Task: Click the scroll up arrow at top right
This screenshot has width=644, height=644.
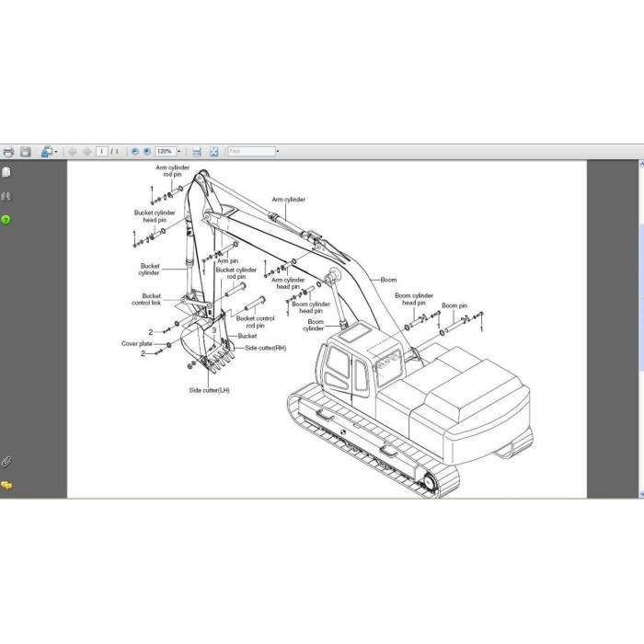Action: tap(641, 165)
